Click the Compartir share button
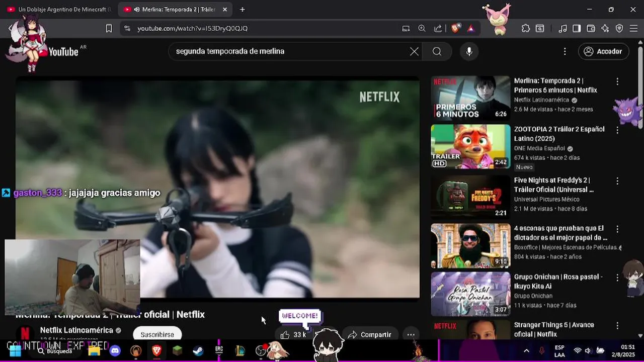Screen dimensions: 644x362 click(x=369, y=335)
